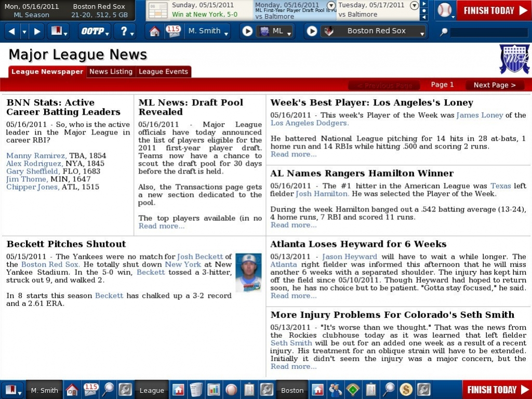Switch to the League Events tab
The image size is (532, 399).
click(x=163, y=72)
